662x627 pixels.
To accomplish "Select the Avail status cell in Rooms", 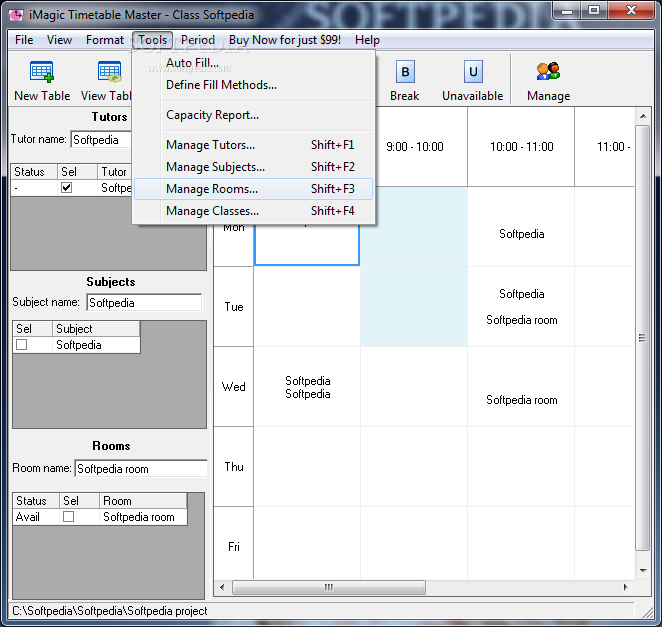I will pos(36,517).
